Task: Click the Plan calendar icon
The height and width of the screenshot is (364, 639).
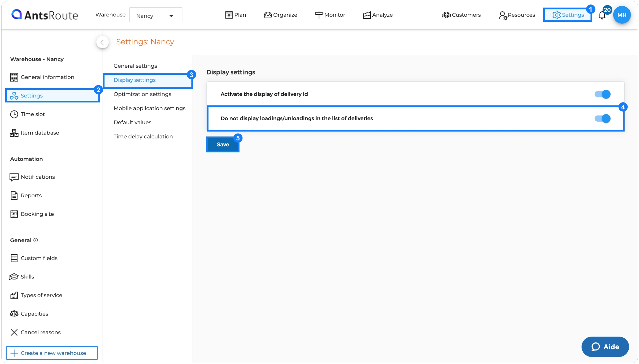Action: 229,15
